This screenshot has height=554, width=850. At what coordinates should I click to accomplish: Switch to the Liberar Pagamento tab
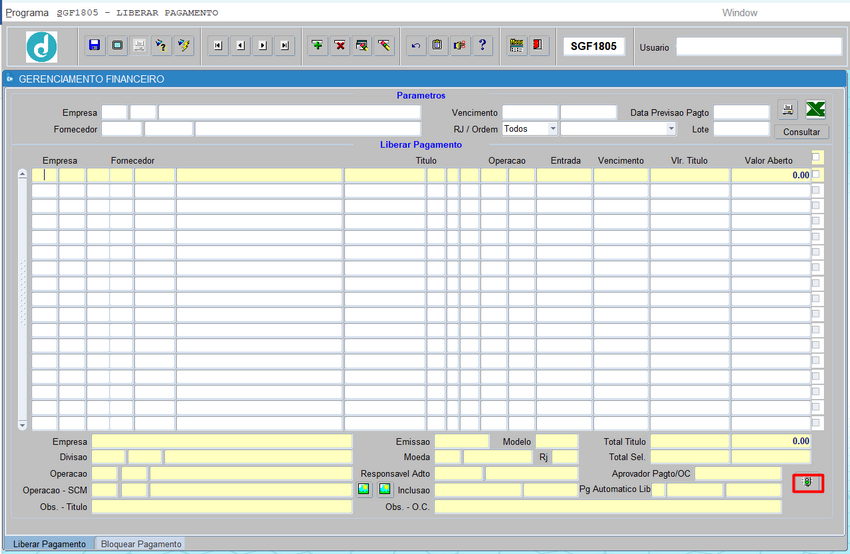49,544
